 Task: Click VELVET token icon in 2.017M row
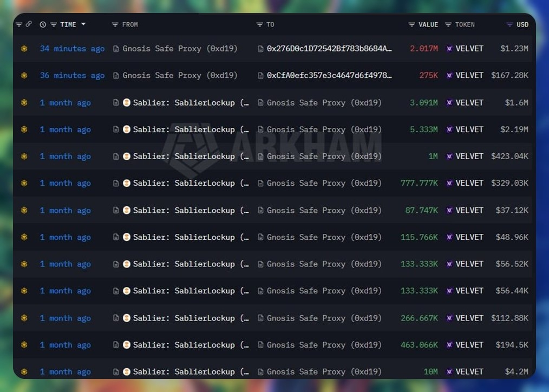tap(449, 49)
